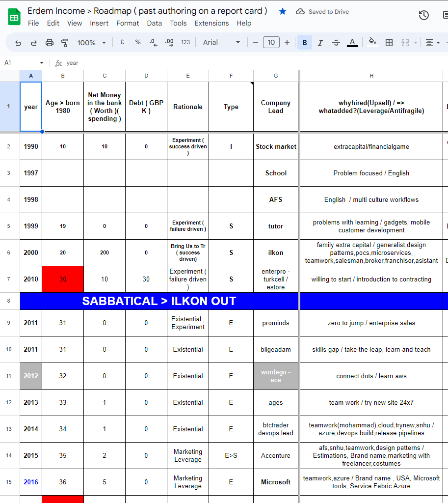Screen dimensions: 448x503
Task: Open the Format menu
Action: (x=128, y=23)
